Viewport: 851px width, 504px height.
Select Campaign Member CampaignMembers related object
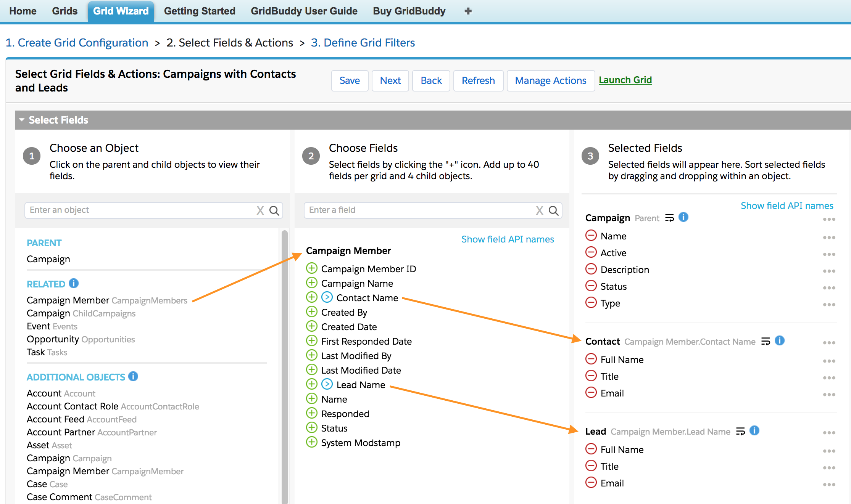click(107, 300)
